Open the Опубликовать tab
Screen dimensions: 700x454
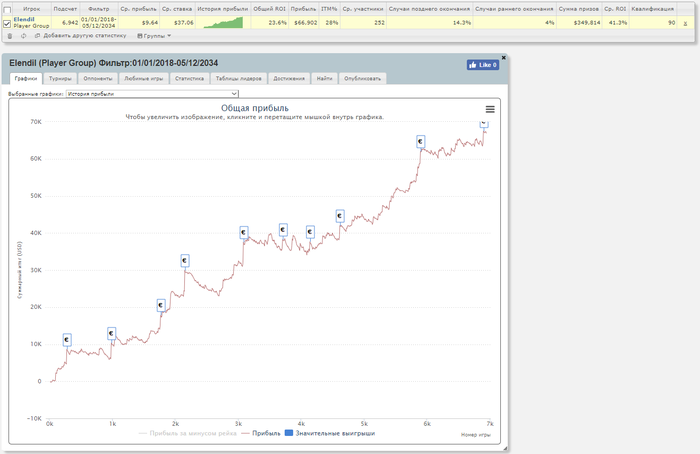tap(362, 79)
